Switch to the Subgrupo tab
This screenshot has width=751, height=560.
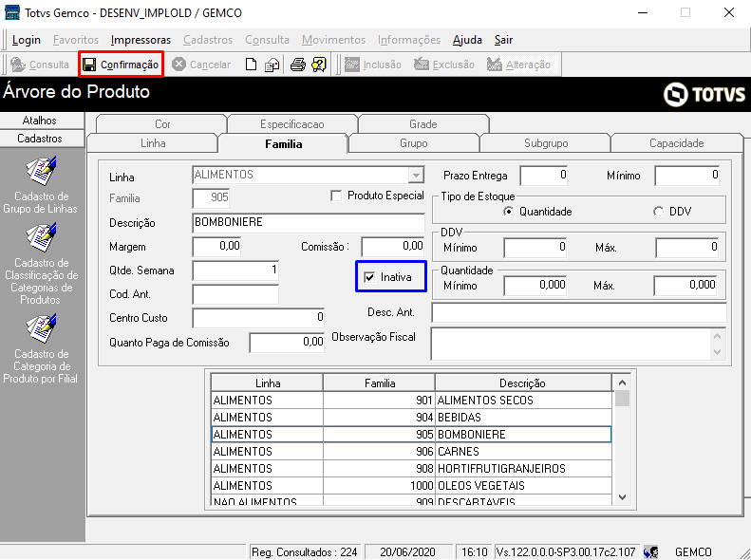coord(546,143)
